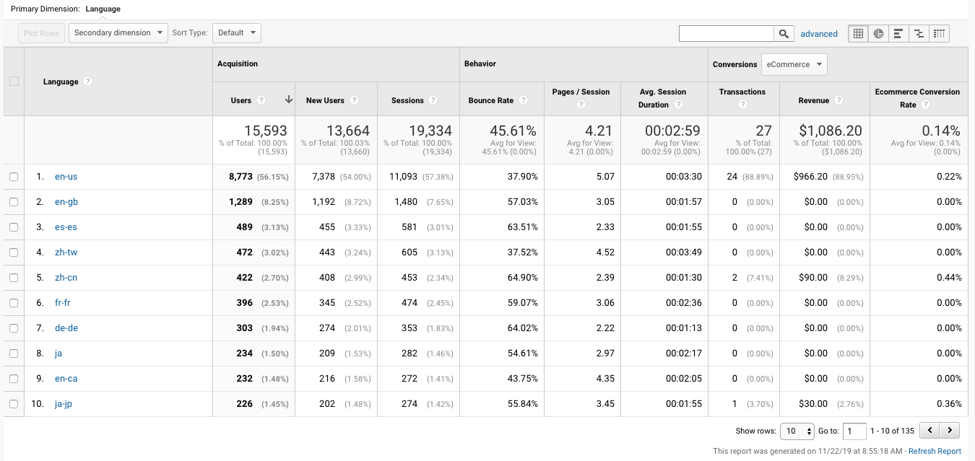Check the de-de row checkbox
This screenshot has height=461, width=975.
pos(14,328)
